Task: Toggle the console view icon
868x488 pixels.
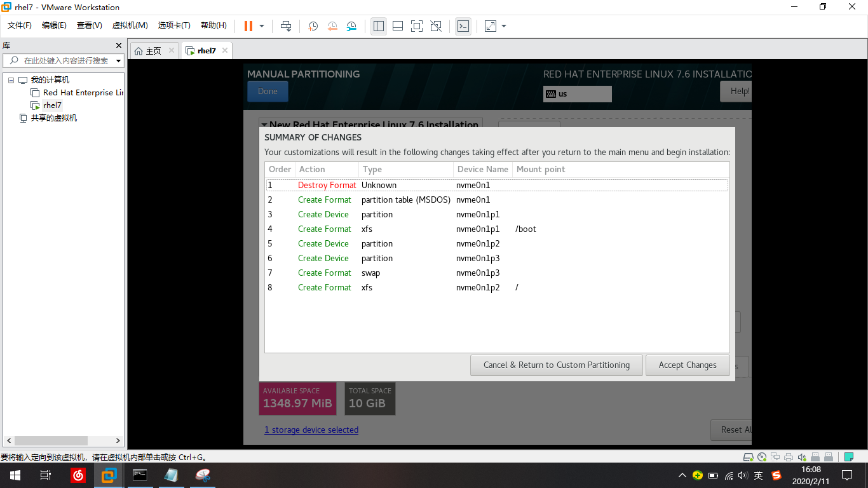Action: click(463, 26)
